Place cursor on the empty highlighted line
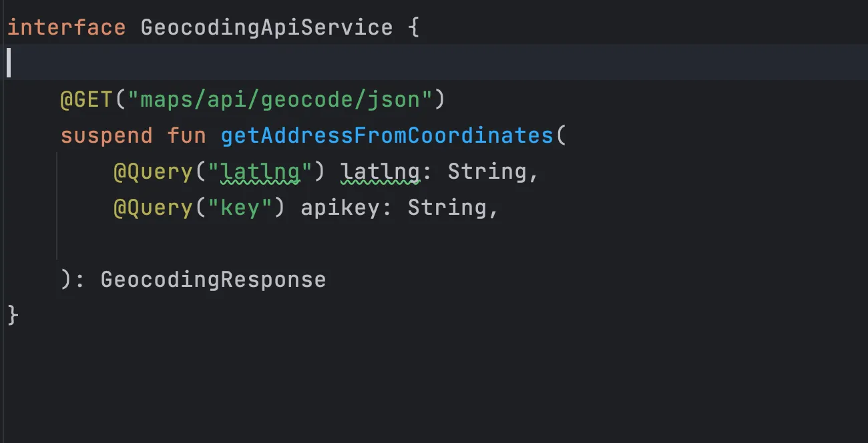This screenshot has height=443, width=868. (x=434, y=63)
